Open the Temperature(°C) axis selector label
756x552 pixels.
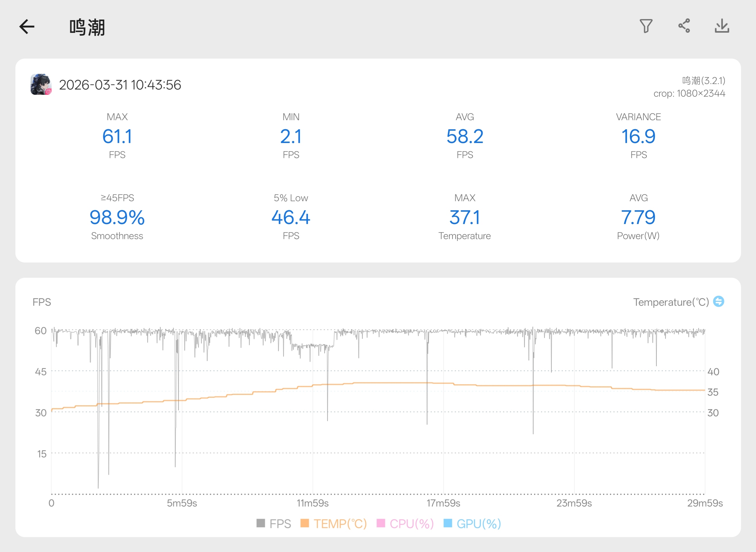[x=671, y=302]
